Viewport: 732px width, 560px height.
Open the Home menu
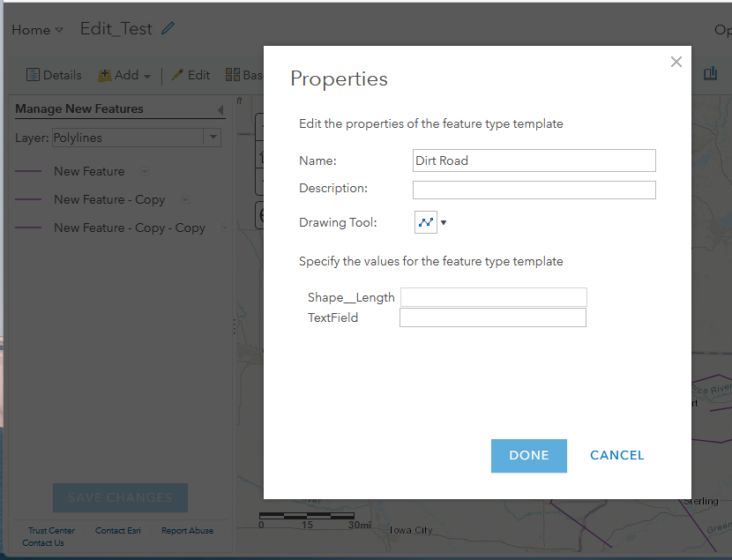(37, 29)
